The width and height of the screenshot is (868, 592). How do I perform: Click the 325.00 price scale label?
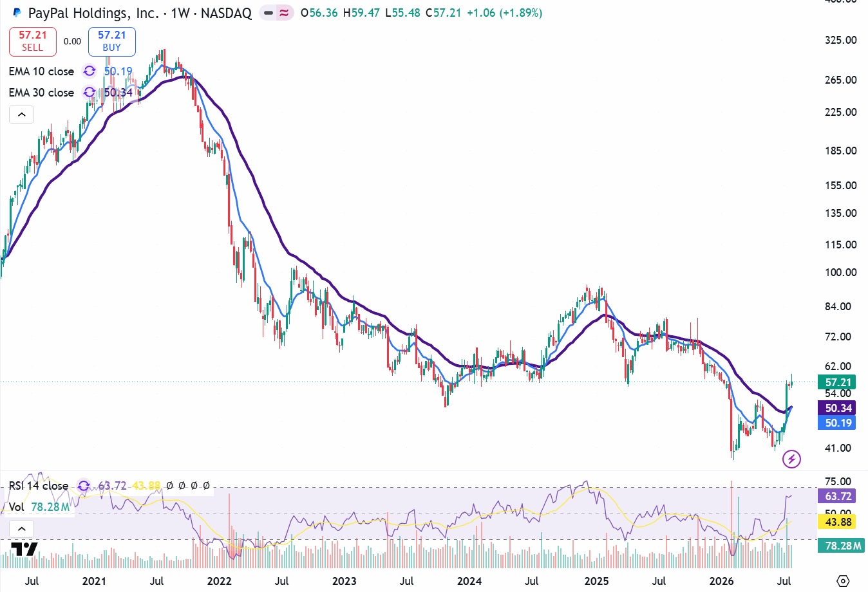[x=841, y=40]
